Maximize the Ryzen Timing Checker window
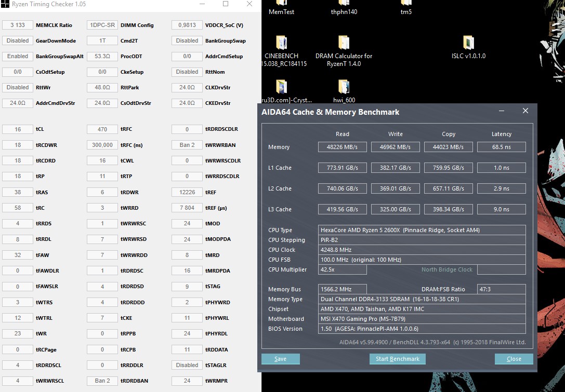 tap(226, 4)
